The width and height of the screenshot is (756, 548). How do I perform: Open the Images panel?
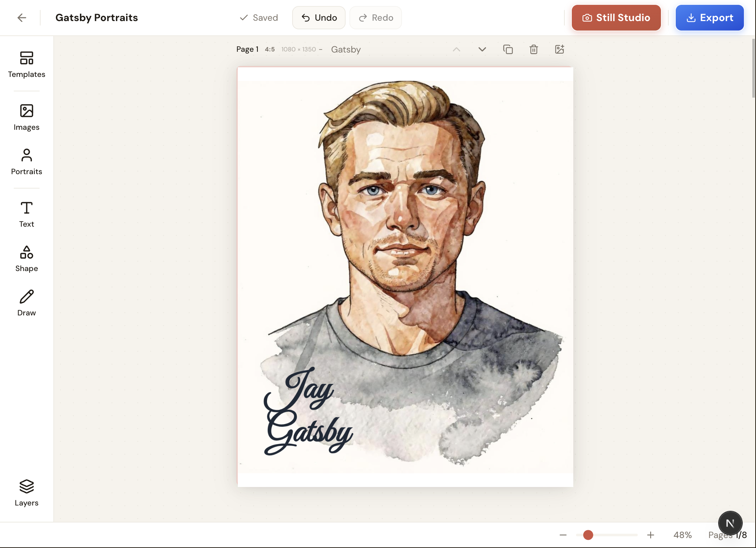pyautogui.click(x=27, y=118)
